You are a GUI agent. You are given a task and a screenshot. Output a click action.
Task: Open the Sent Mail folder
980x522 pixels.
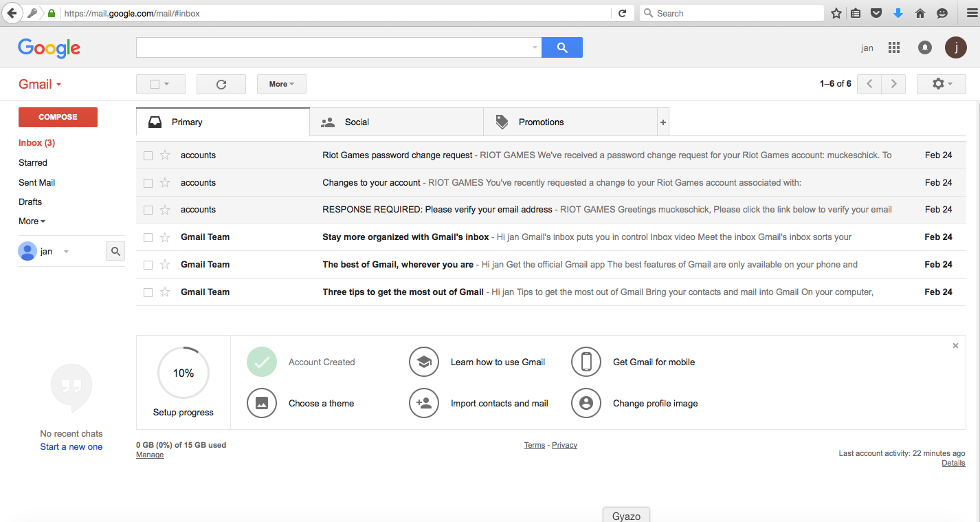tap(36, 183)
